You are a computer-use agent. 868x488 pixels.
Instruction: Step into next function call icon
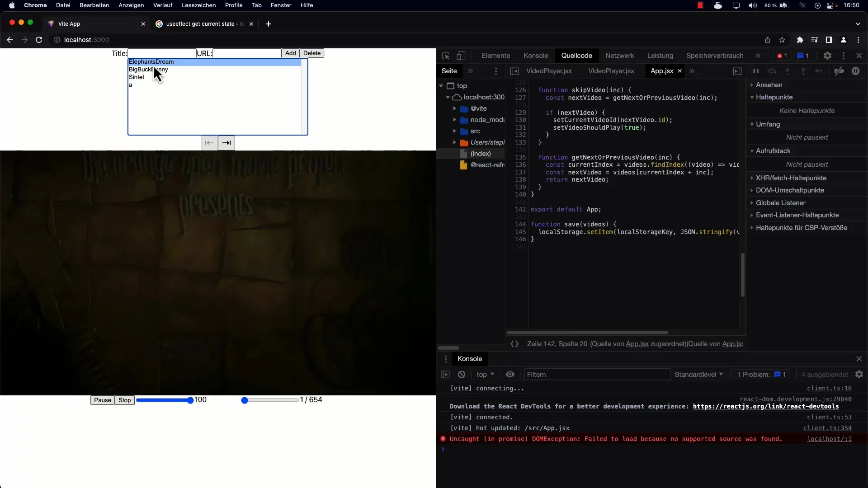click(x=788, y=71)
